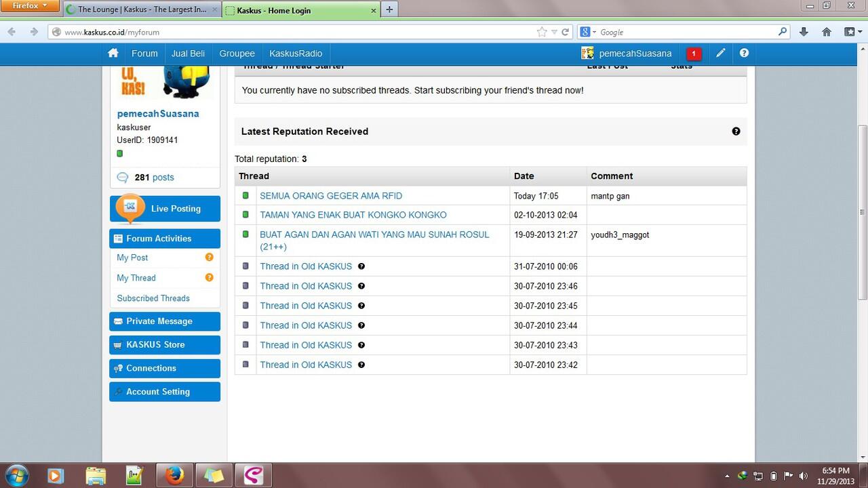Open the My Post link
This screenshot has width=868, height=488.
pyautogui.click(x=132, y=258)
